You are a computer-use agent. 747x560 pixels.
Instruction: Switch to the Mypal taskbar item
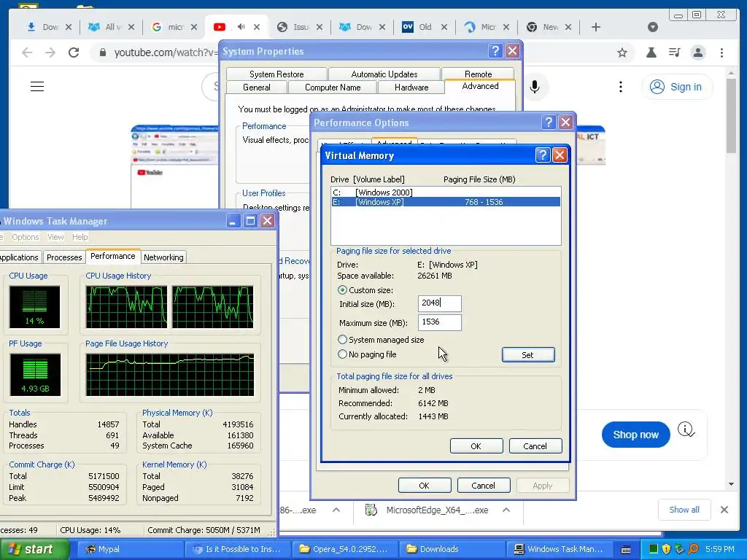click(128, 549)
